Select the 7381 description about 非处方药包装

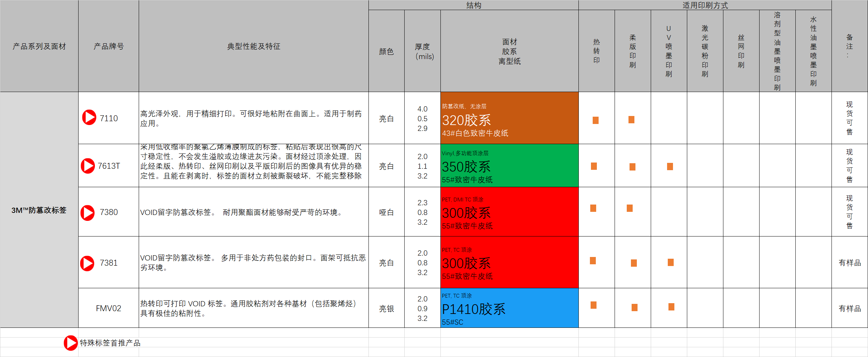click(254, 262)
